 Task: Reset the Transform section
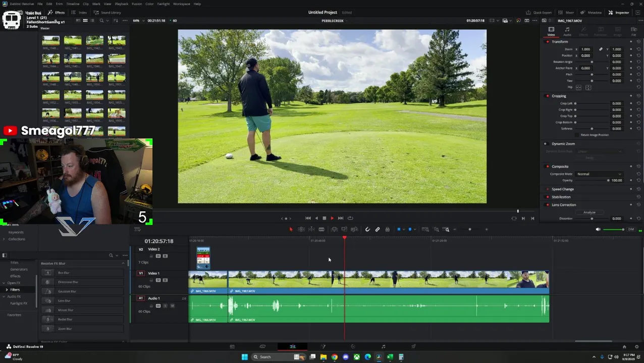point(638,41)
